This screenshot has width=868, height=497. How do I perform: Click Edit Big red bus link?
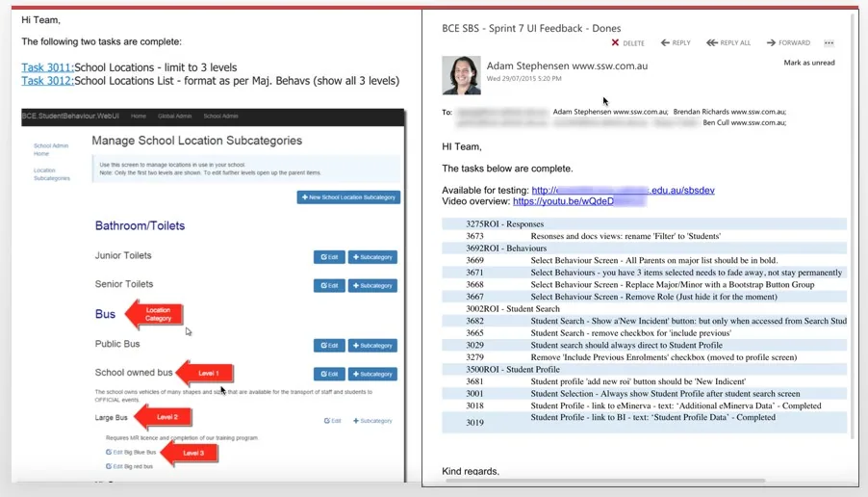[x=129, y=466]
